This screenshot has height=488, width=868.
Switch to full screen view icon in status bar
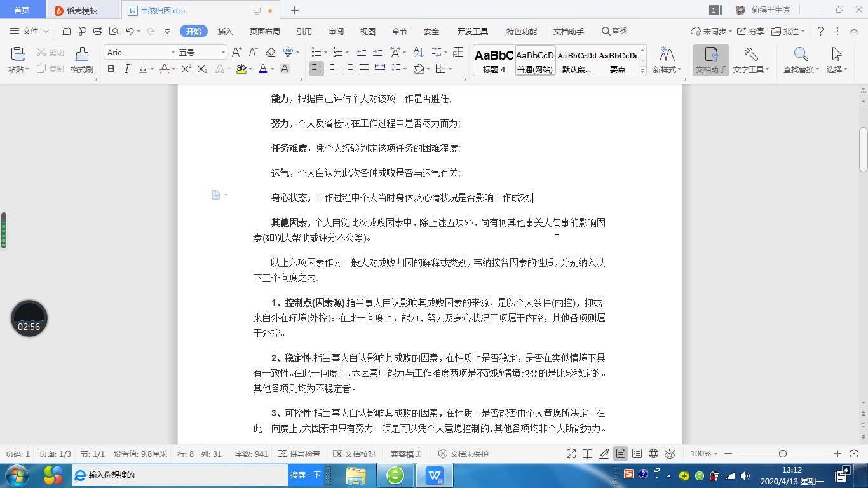pos(571,454)
